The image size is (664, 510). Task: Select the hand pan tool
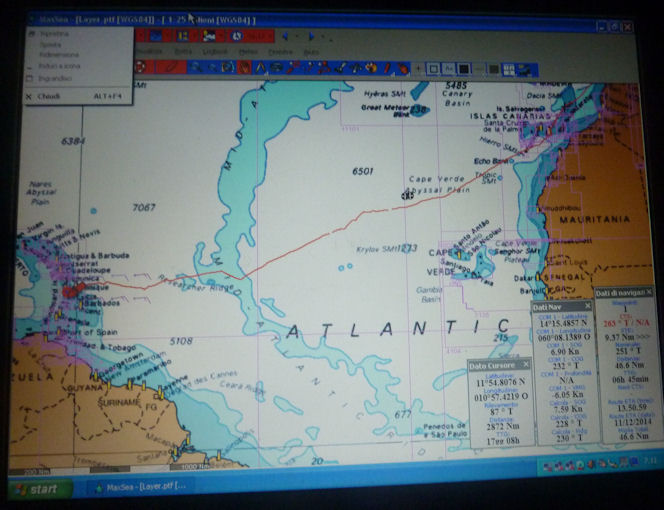(244, 67)
